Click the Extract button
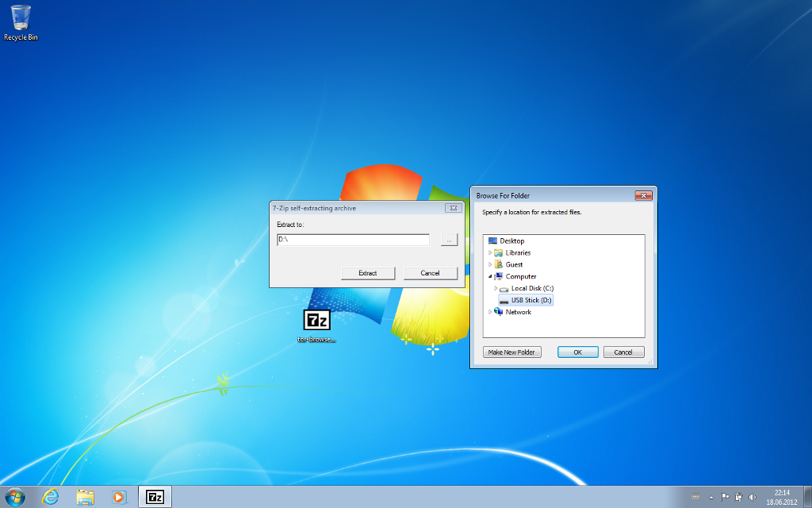 coord(368,273)
